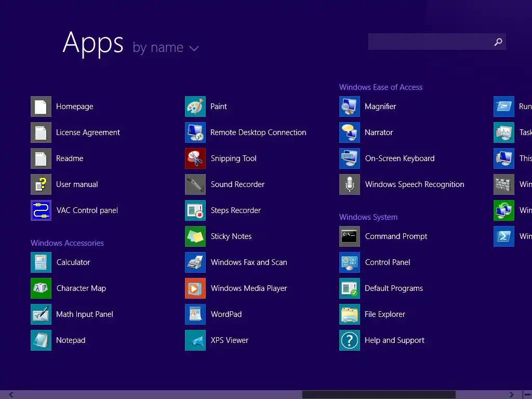Click the 'Character Map' label
The width and height of the screenshot is (532, 399).
point(81,288)
